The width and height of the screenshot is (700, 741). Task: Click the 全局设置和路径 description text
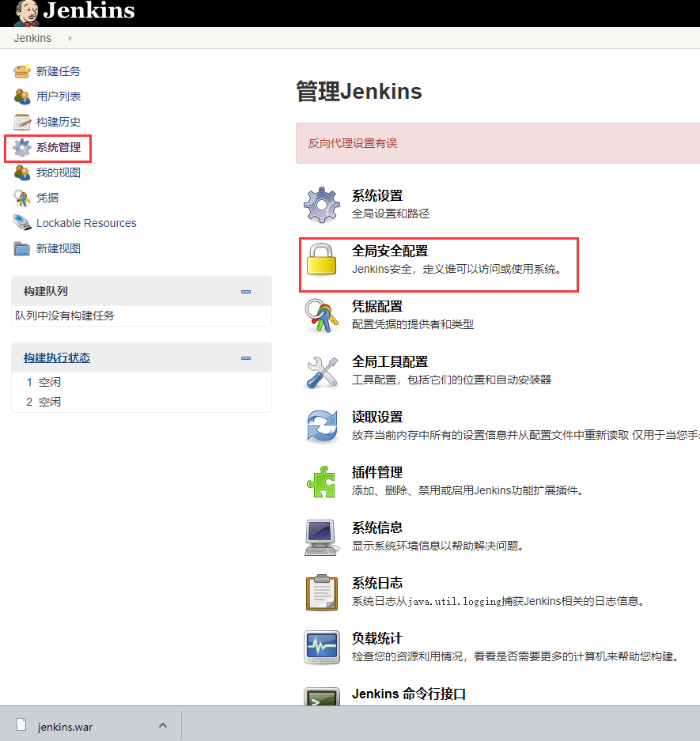coord(391,214)
